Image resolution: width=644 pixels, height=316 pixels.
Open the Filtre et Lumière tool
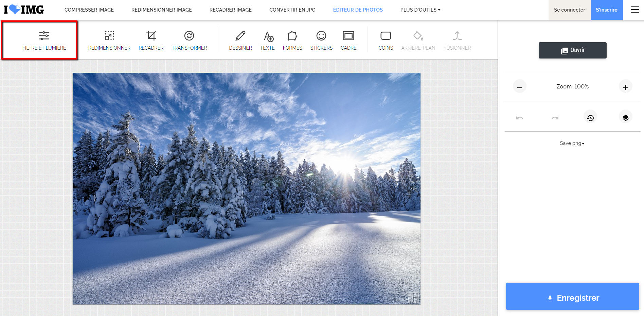tap(44, 40)
